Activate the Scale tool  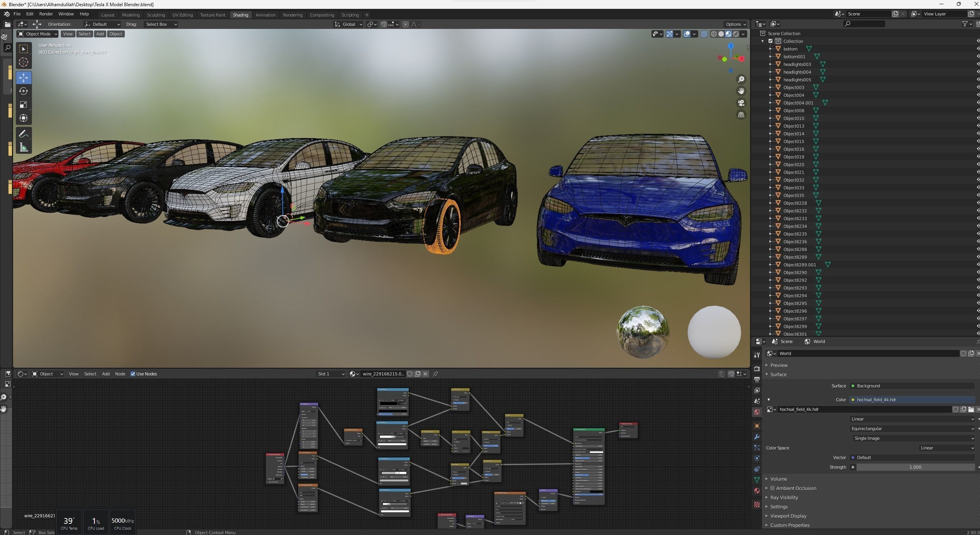coord(23,104)
